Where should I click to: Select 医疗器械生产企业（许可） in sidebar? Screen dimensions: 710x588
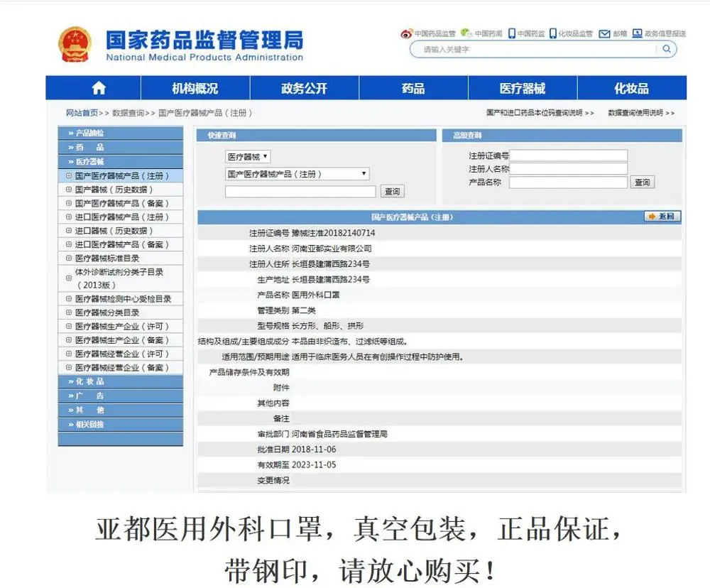(x=121, y=326)
